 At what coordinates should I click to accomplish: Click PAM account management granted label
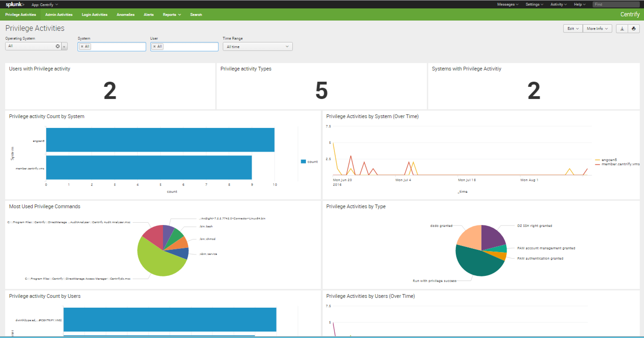pos(546,248)
